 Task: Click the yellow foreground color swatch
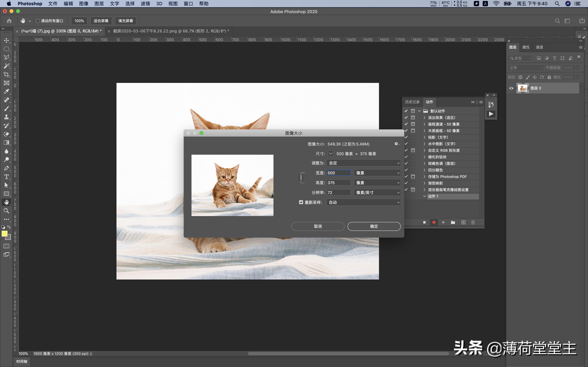pyautogui.click(x=5, y=234)
